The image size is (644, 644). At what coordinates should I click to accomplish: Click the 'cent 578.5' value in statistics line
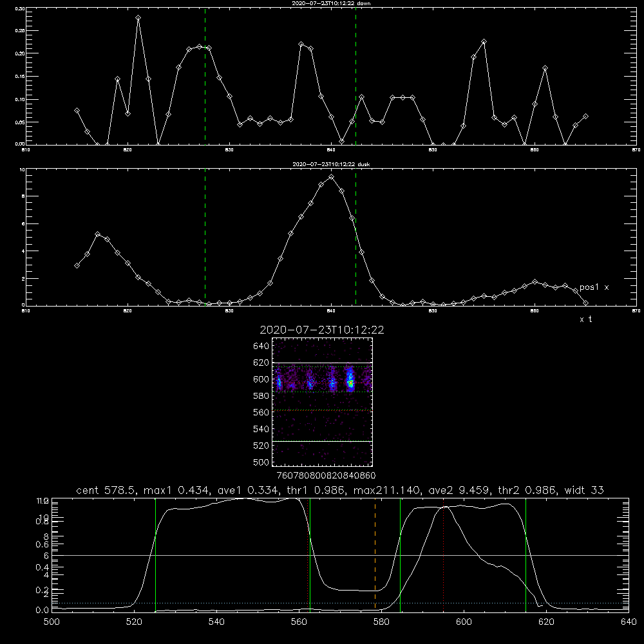click(105, 490)
